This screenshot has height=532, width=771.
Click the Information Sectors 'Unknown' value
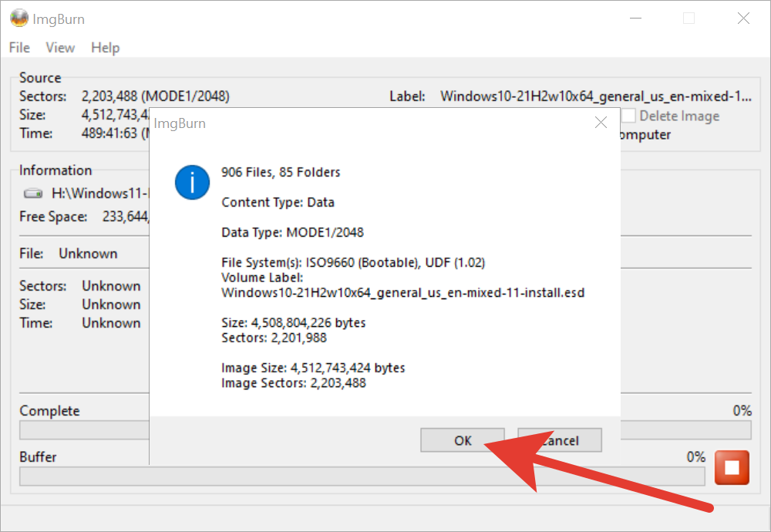(x=111, y=286)
